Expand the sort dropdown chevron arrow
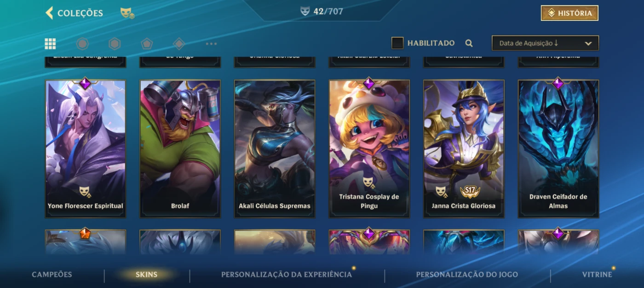644x288 pixels. point(588,43)
